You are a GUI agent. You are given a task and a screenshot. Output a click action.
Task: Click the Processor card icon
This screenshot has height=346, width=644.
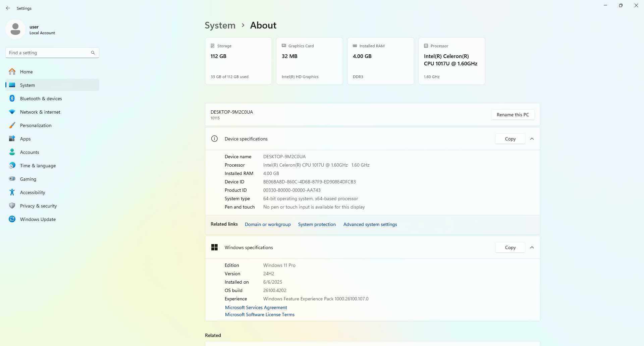click(426, 46)
